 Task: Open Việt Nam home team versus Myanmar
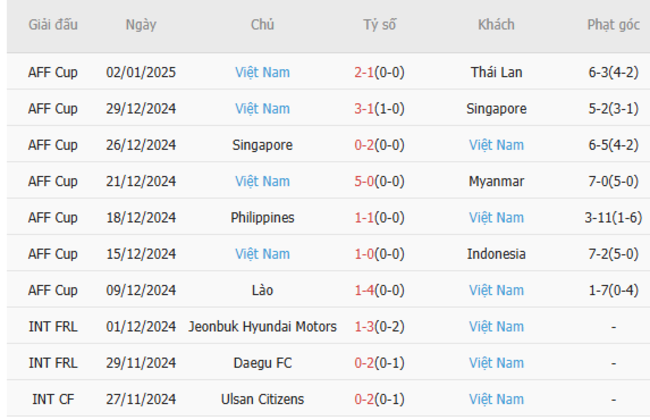point(262,181)
